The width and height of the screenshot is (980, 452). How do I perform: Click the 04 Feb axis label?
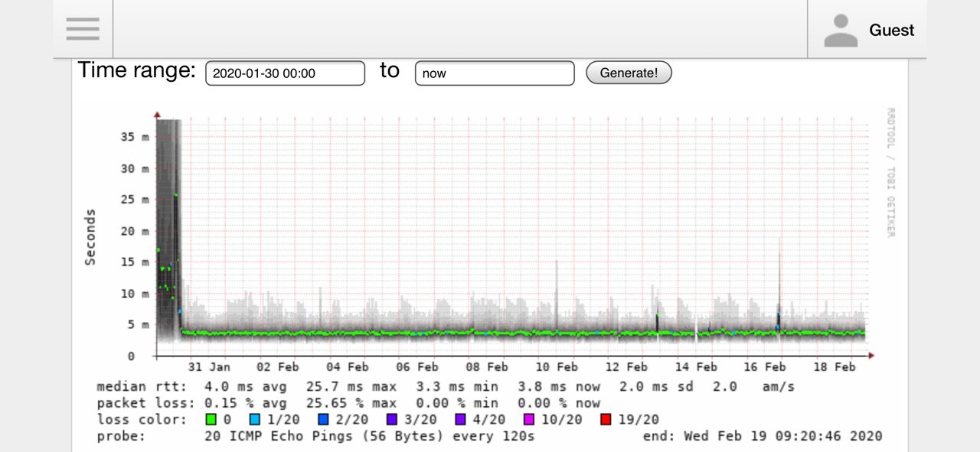(348, 367)
